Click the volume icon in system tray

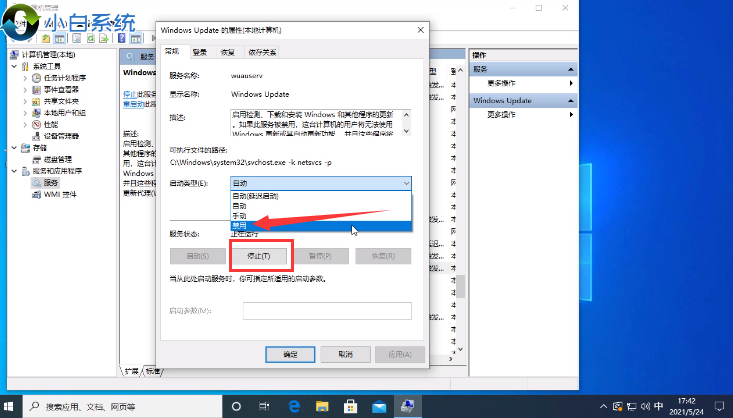pyautogui.click(x=646, y=406)
